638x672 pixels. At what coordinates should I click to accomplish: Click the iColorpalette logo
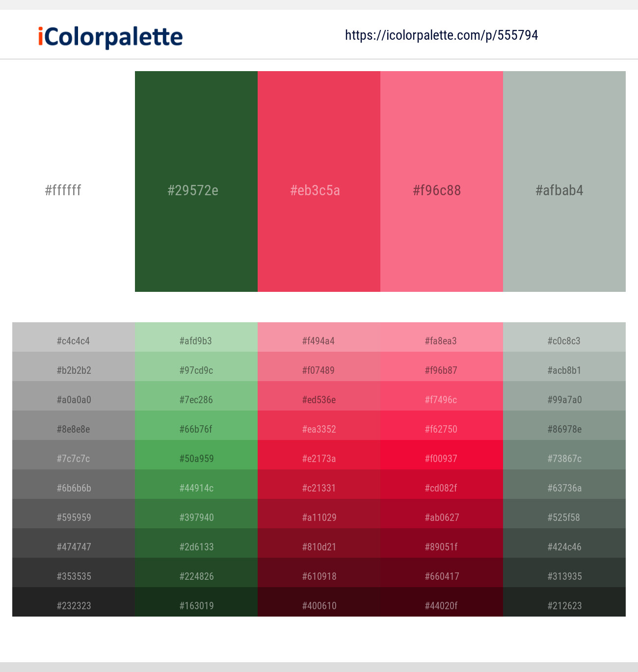[110, 37]
